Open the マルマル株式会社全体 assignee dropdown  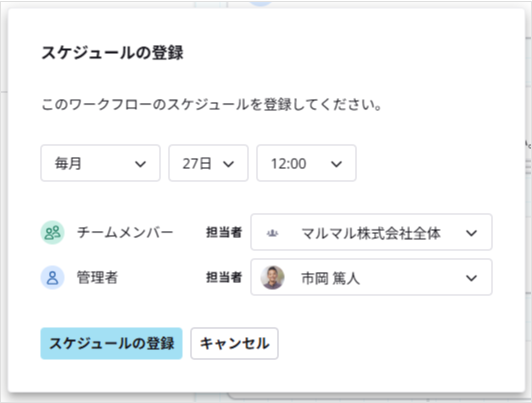[371, 232]
